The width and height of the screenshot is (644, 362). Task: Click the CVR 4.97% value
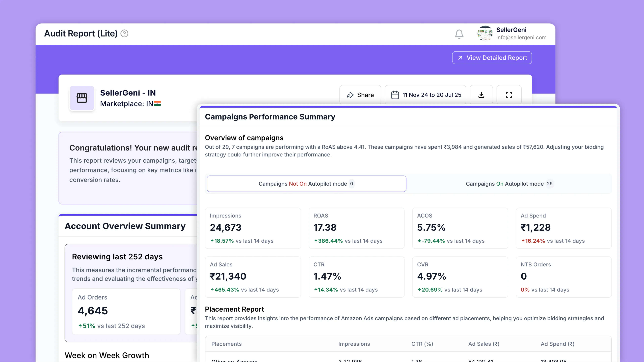432,276
